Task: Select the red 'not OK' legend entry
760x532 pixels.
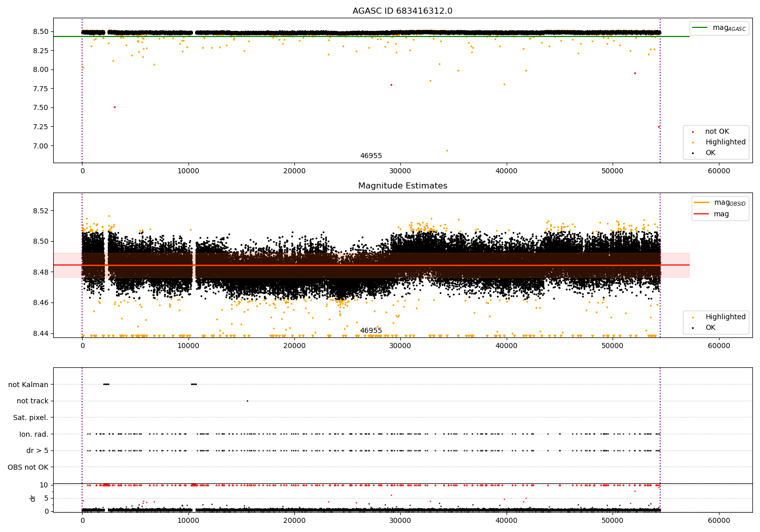Action: [716, 132]
